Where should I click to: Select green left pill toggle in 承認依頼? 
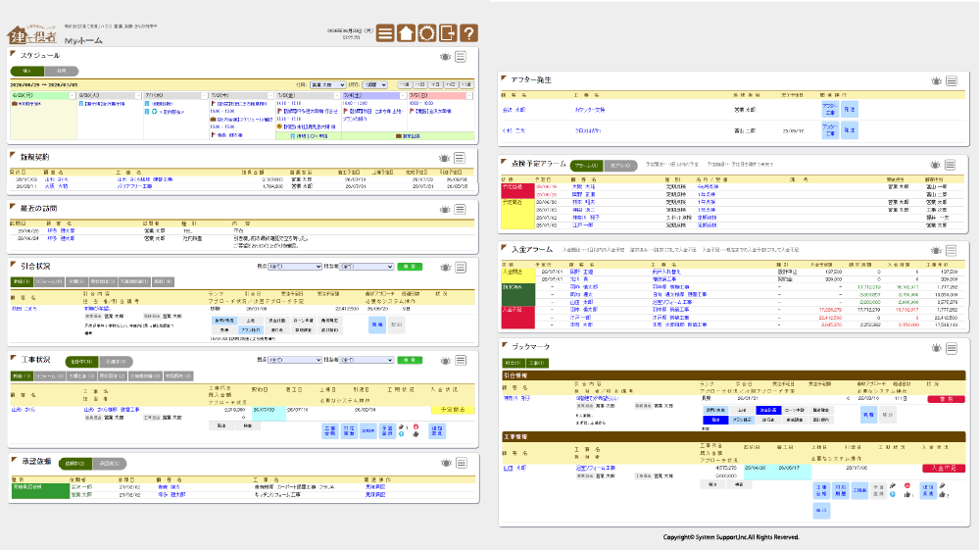[75, 464]
